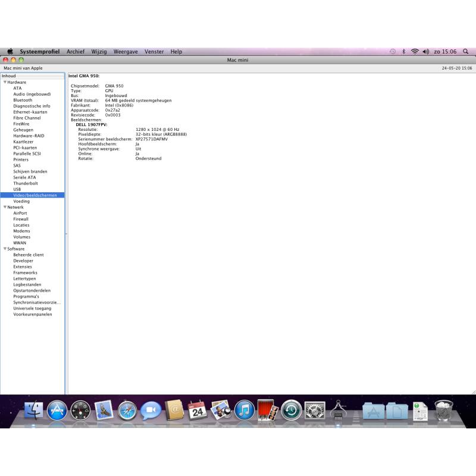This screenshot has width=476, height=476.
Task: Launch App Store from the dock
Action: click(57, 410)
